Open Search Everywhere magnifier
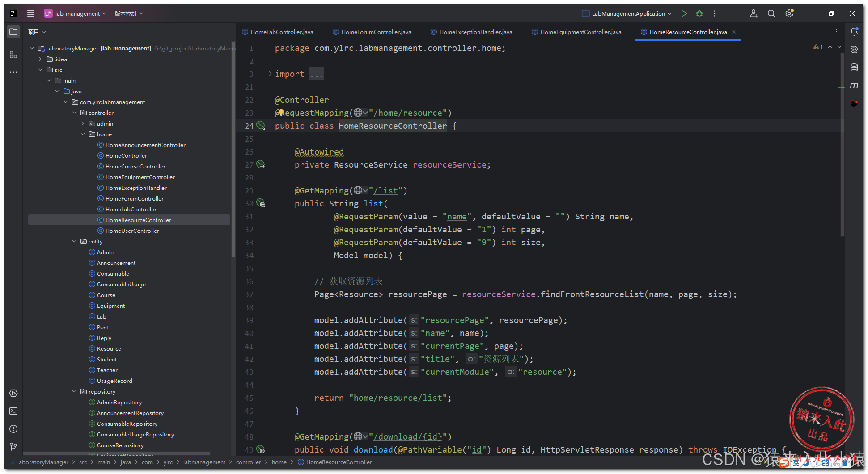 tap(771, 13)
